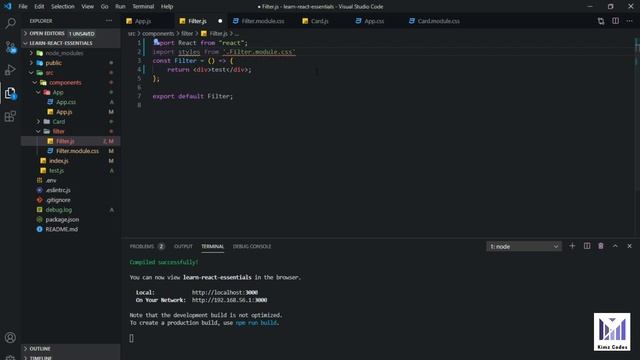Click the Open Changes compare icon
Screen dimensions: 640x360
(601, 21)
